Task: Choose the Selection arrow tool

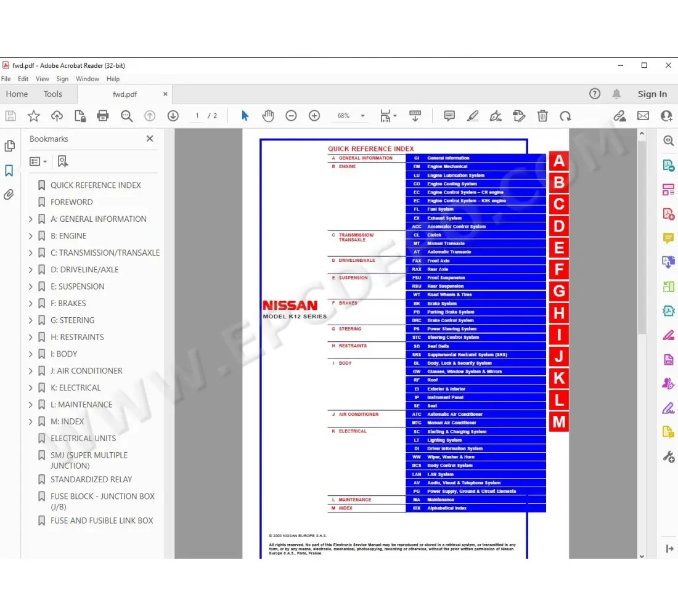Action: 245,116
